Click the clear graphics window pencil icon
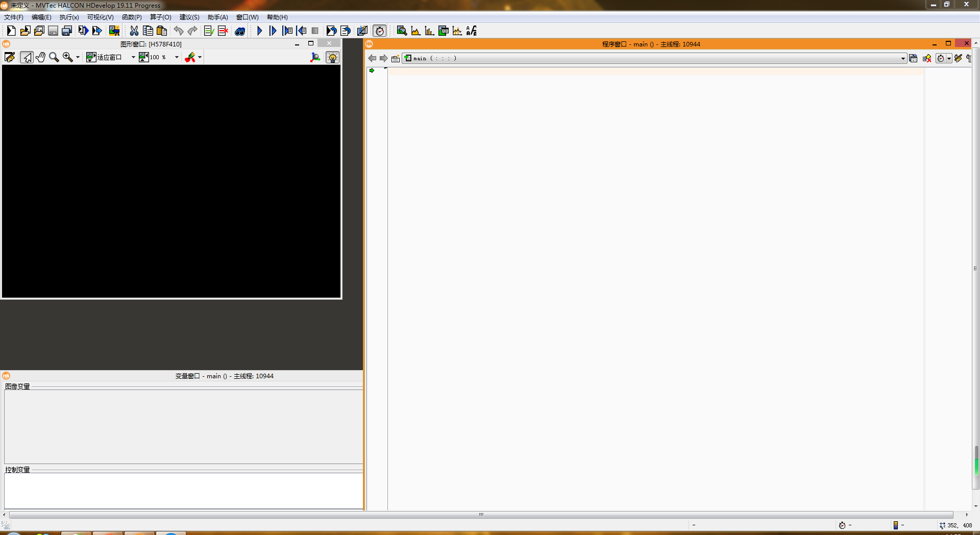This screenshot has height=535, width=980. tap(10, 57)
